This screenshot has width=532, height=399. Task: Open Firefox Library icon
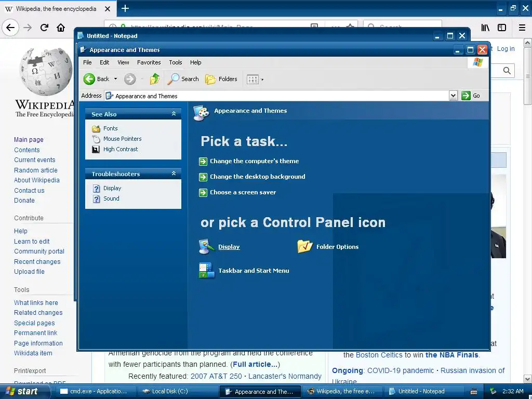tap(485, 28)
